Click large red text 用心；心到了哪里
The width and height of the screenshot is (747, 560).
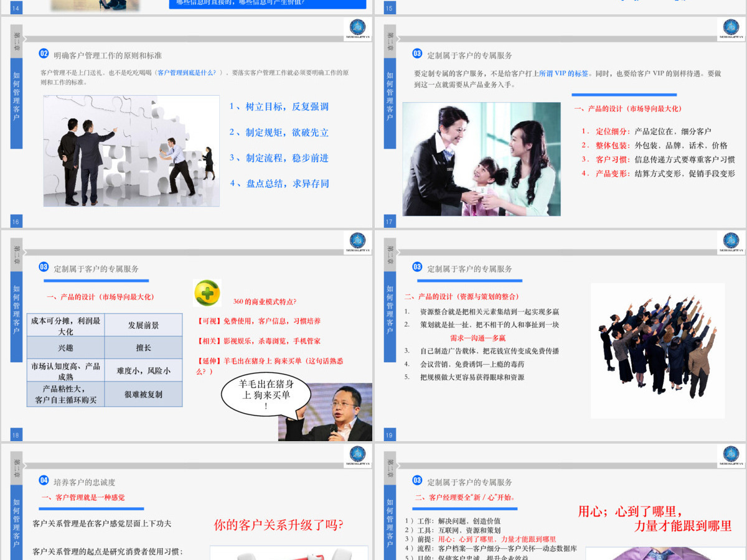click(x=631, y=511)
